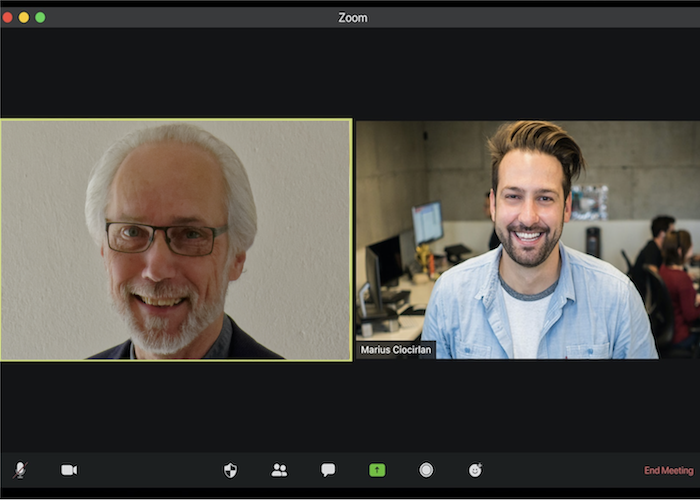Unmute the microphone in the Zoom toolbar
This screenshot has height=500, width=700.
tap(20, 470)
